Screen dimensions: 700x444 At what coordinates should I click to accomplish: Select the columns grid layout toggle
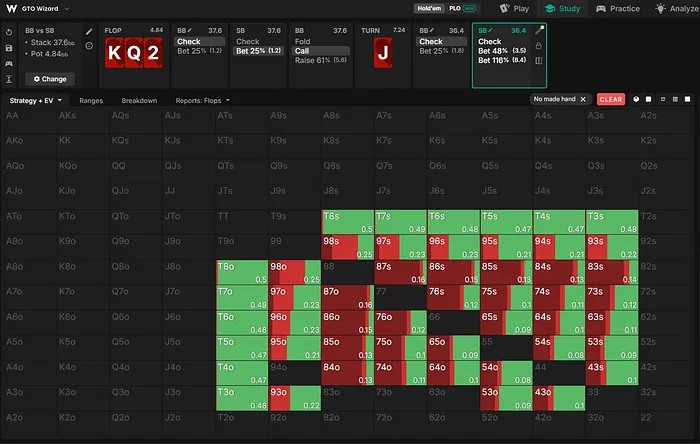click(675, 99)
